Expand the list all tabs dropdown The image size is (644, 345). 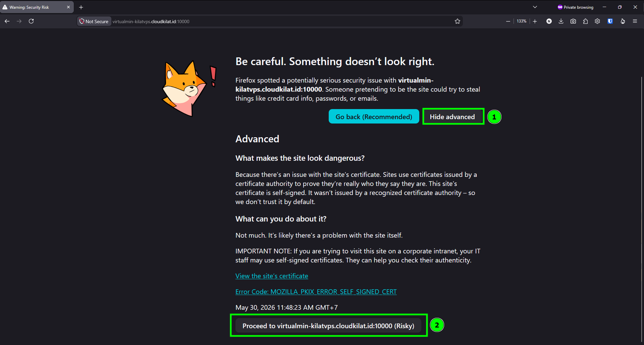click(535, 7)
